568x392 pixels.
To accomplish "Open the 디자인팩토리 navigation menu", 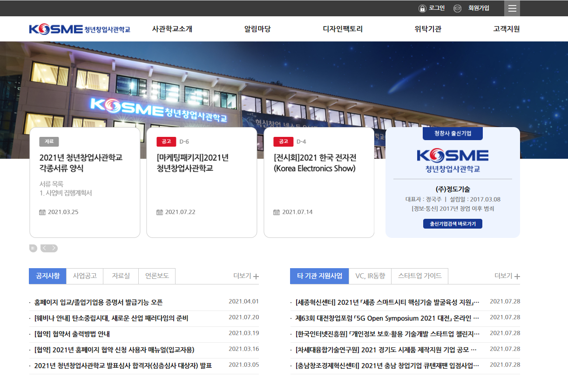I will click(343, 29).
